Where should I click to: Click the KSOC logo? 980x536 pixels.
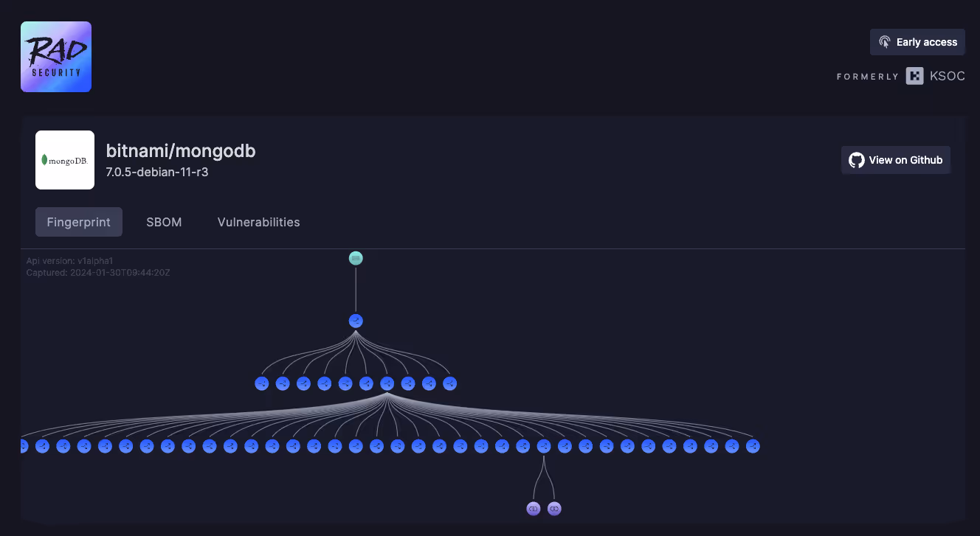click(936, 76)
